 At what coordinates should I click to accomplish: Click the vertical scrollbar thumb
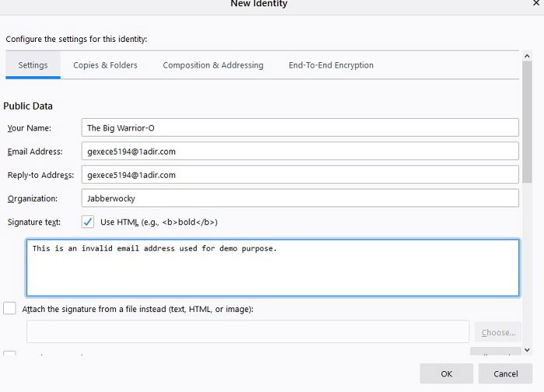click(x=528, y=116)
